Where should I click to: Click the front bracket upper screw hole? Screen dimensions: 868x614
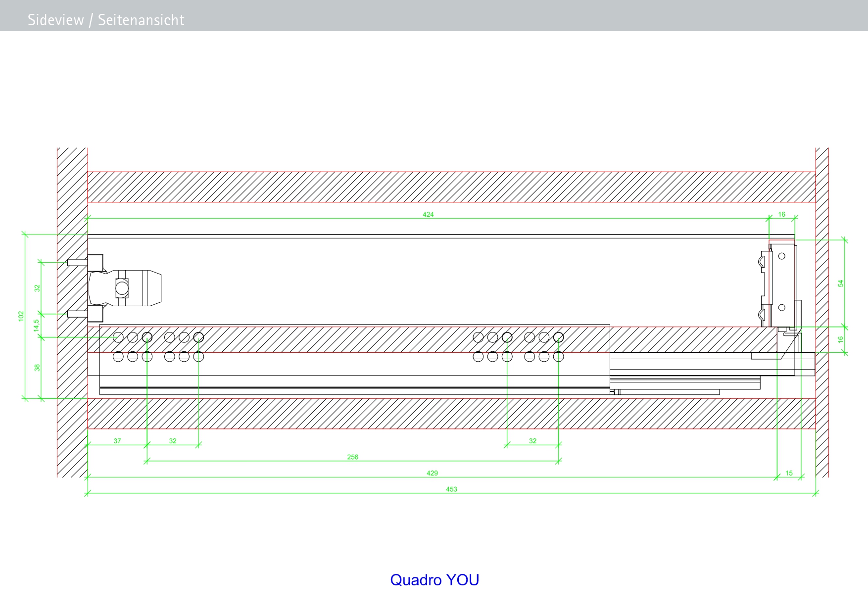782,256
